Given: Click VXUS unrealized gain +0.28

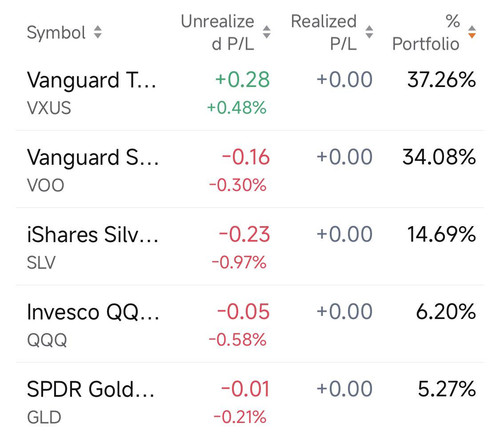Looking at the screenshot, I should [x=242, y=80].
